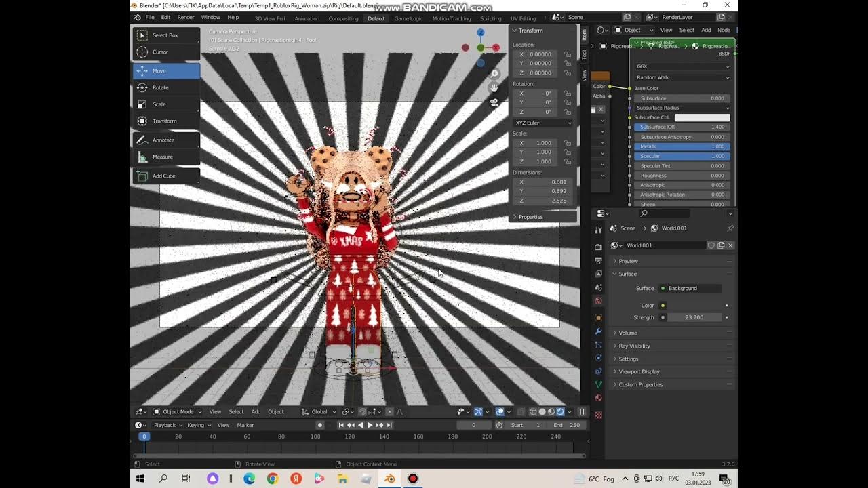Open the Random Walk subsurface dropdown
868x488 pixels.
coord(682,77)
